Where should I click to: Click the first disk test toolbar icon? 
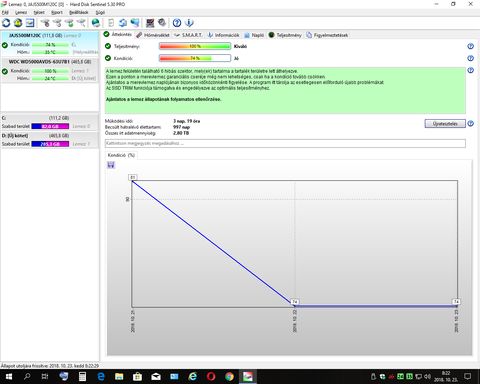click(45, 23)
